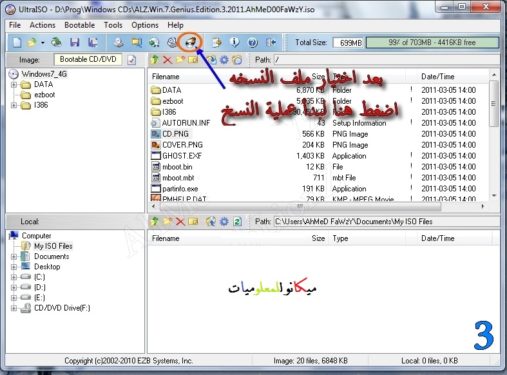
Task: Open the Help menu
Action: 175,25
